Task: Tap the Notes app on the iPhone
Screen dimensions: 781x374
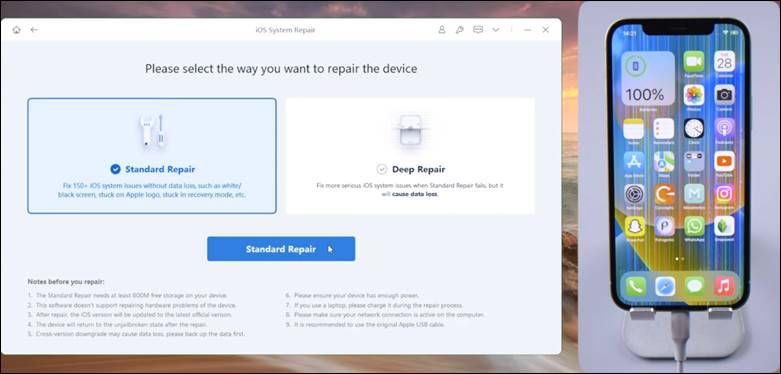Action: point(634,128)
